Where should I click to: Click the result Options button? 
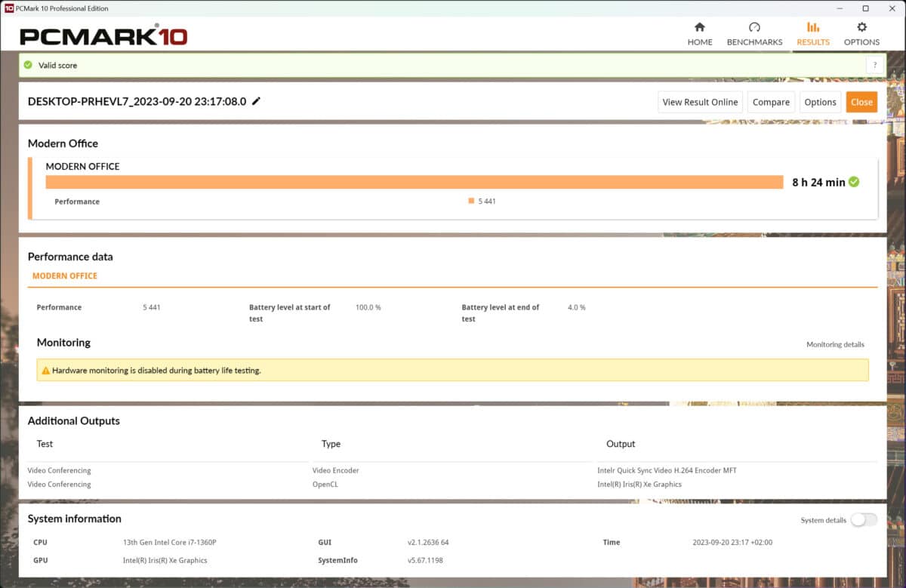(820, 102)
